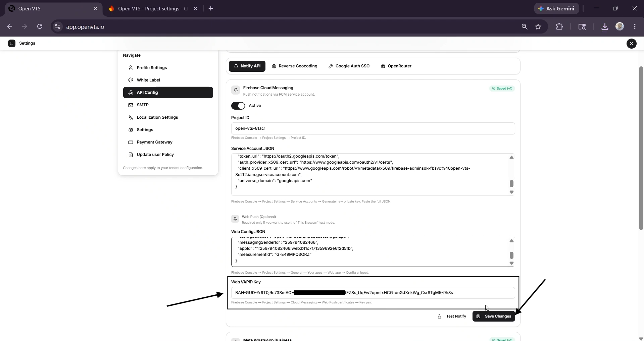Click the Save Changes button
Screen dimensions: 644x341
pyautogui.click(x=494, y=316)
